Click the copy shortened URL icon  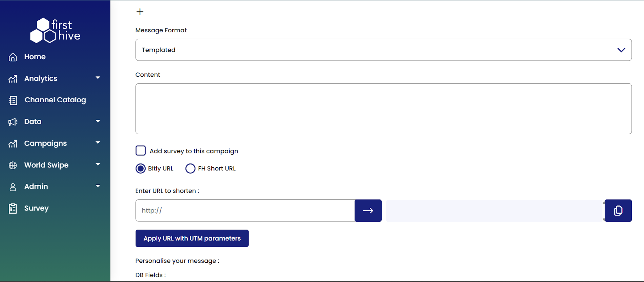(x=618, y=211)
